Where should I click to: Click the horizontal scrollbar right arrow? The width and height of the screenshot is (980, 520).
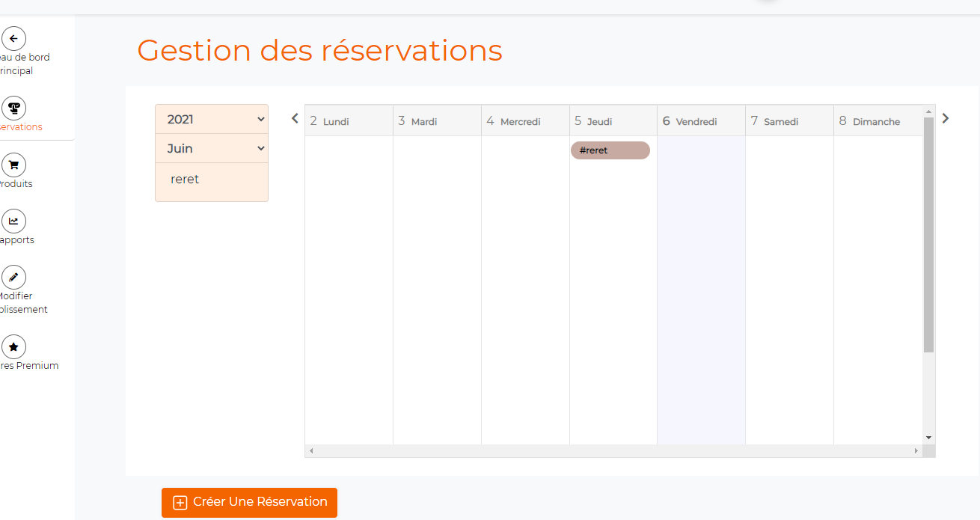(x=916, y=451)
